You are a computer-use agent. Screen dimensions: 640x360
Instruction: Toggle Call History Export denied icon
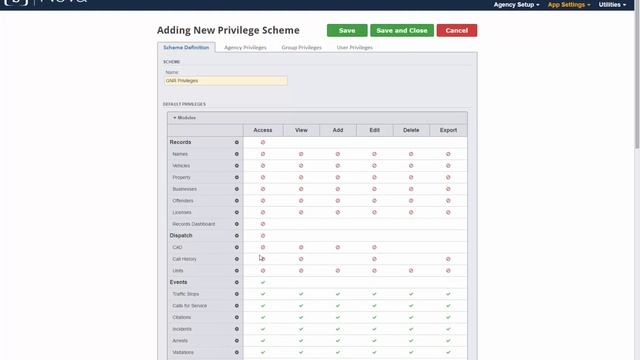click(448, 259)
